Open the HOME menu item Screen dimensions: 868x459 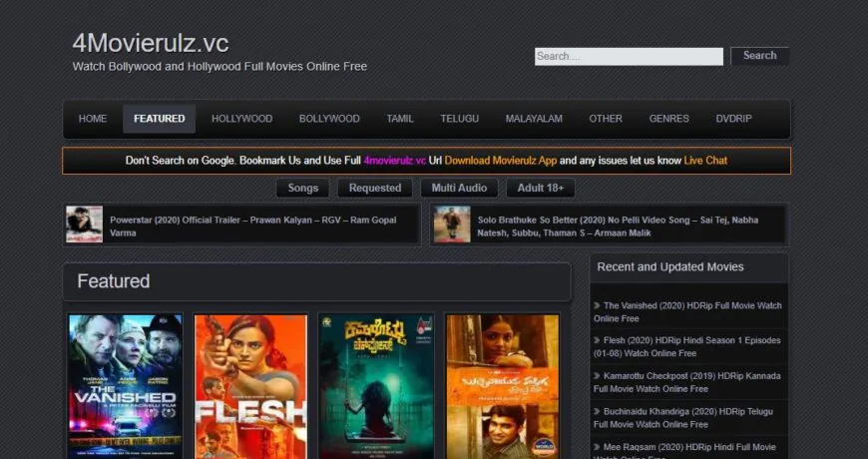point(93,119)
